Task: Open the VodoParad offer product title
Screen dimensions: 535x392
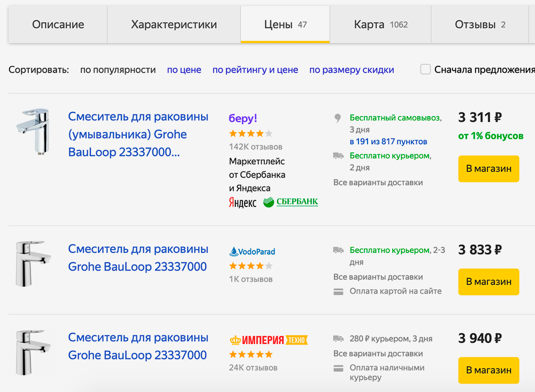Action: [138, 258]
